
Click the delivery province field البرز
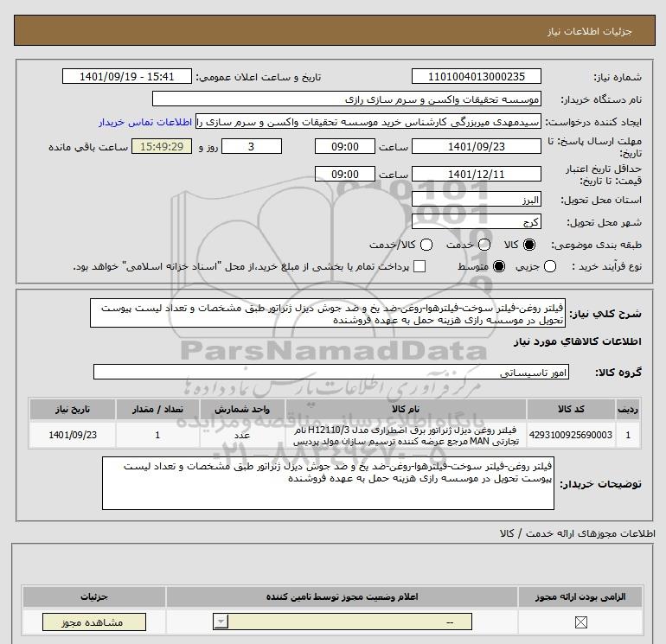(x=476, y=199)
